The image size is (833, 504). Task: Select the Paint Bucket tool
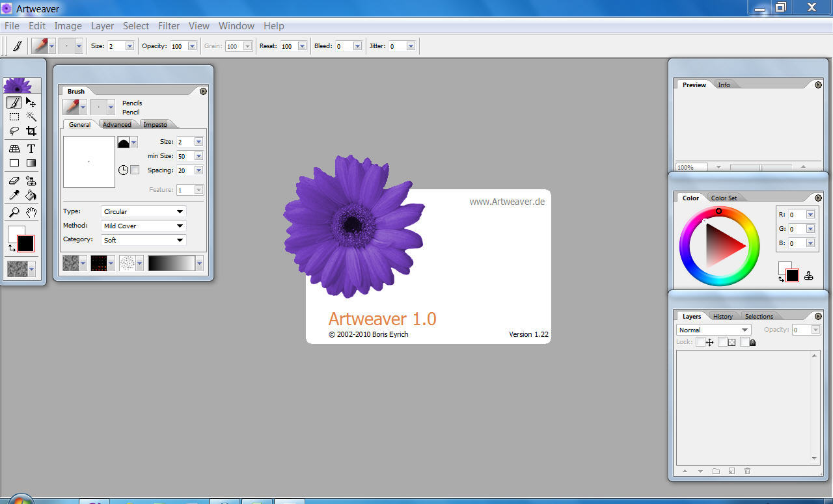pos(30,196)
